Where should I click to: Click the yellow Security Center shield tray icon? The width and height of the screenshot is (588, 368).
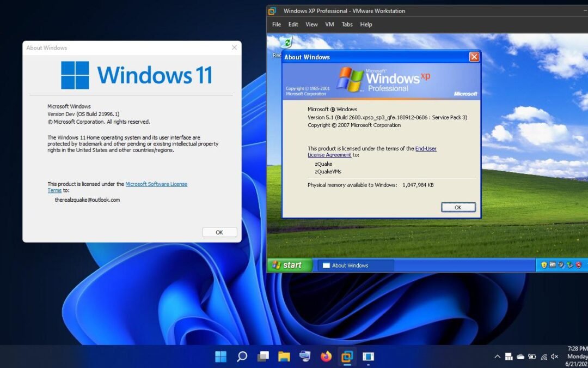544,265
